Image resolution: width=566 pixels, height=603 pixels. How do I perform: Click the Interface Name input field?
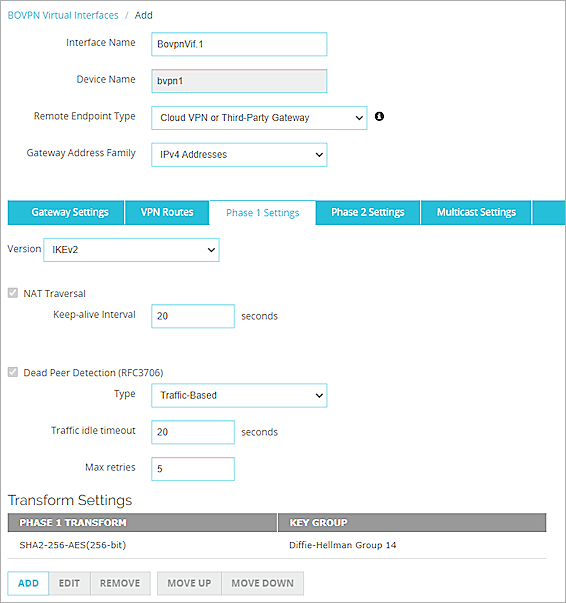239,44
